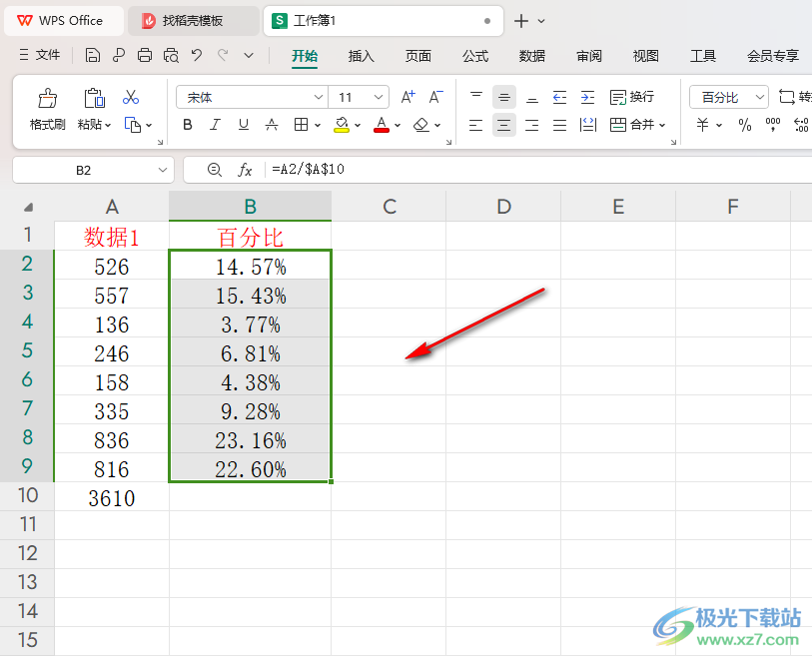Click the thousands separator icon

pos(773,125)
